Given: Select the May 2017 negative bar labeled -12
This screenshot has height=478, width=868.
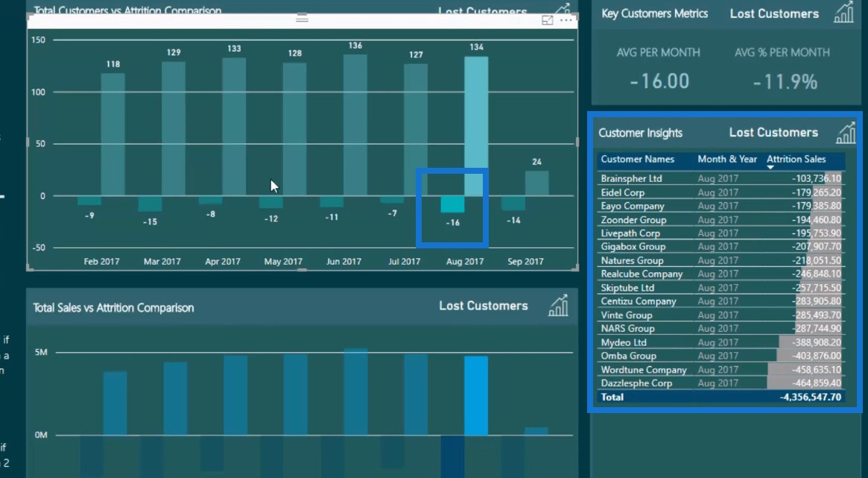Looking at the screenshot, I should coord(271,202).
